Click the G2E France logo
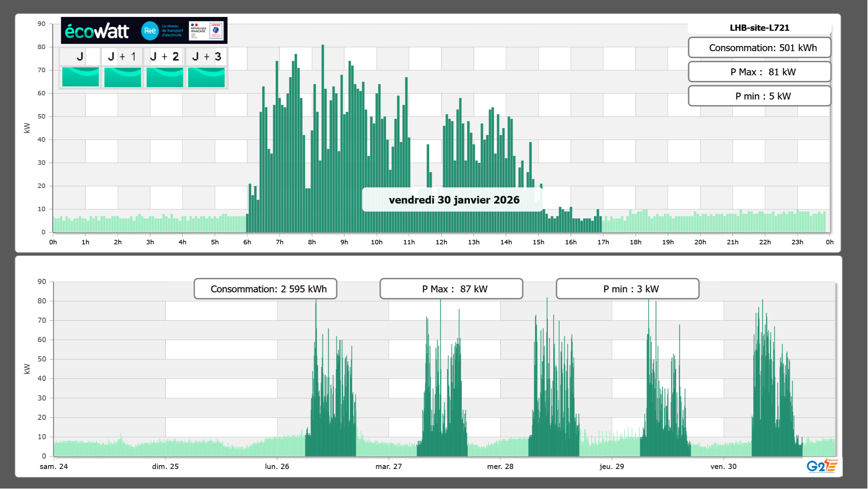The image size is (868, 489). click(822, 466)
